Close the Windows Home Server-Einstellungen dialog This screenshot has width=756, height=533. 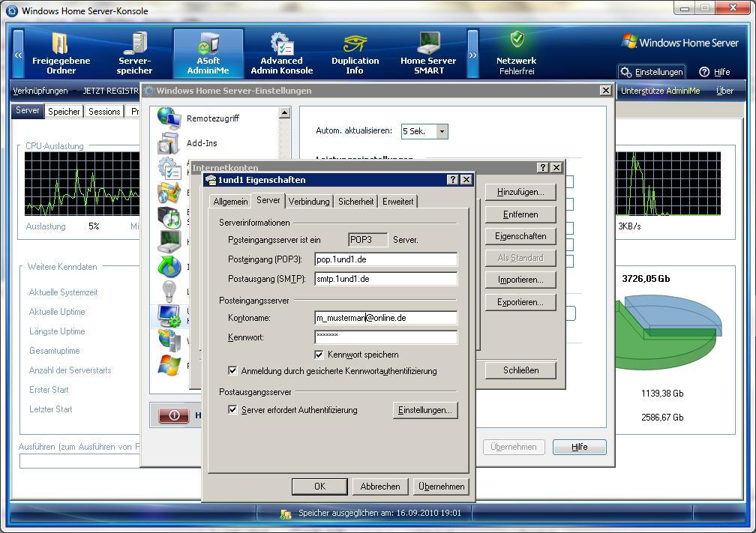(605, 90)
